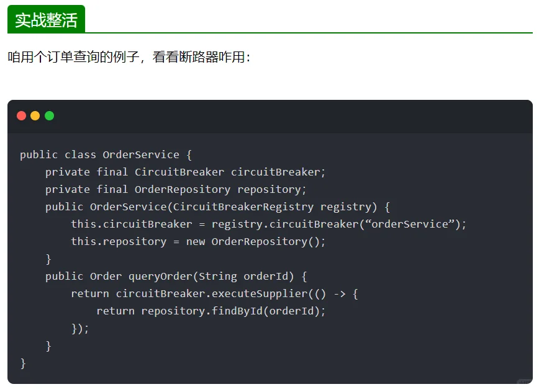
Task: Click the red close dot on code window
Action: coord(21,115)
